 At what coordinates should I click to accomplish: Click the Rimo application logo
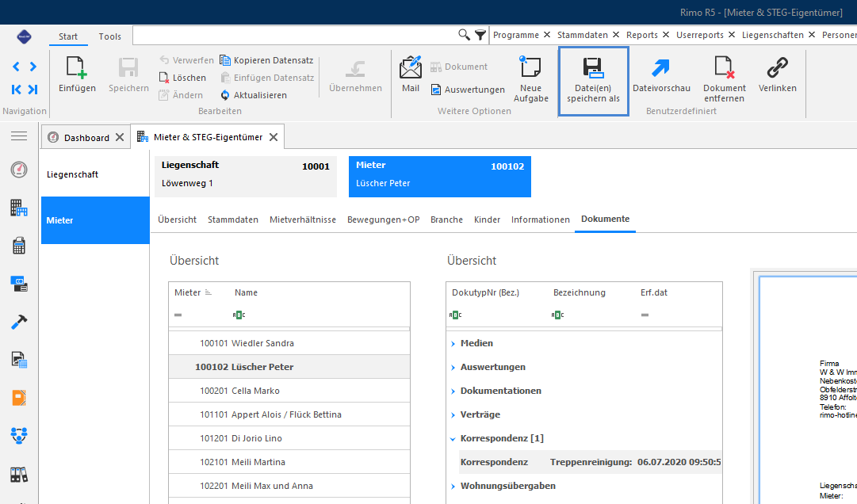(24, 36)
